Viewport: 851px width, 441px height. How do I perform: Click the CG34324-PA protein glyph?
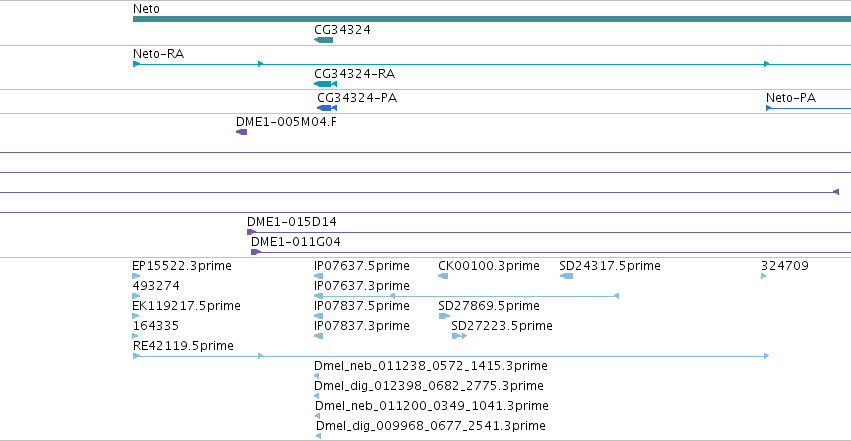(327, 108)
